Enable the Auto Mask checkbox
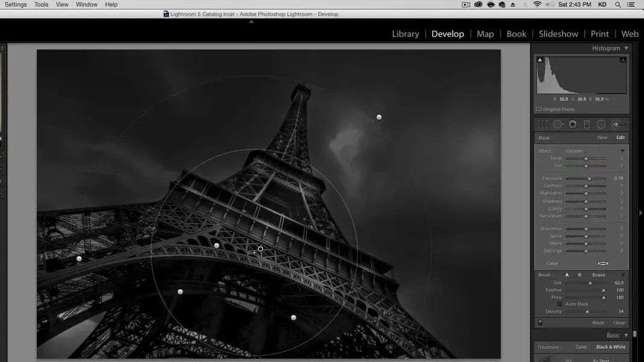This screenshot has width=644, height=362. pyautogui.click(x=560, y=304)
